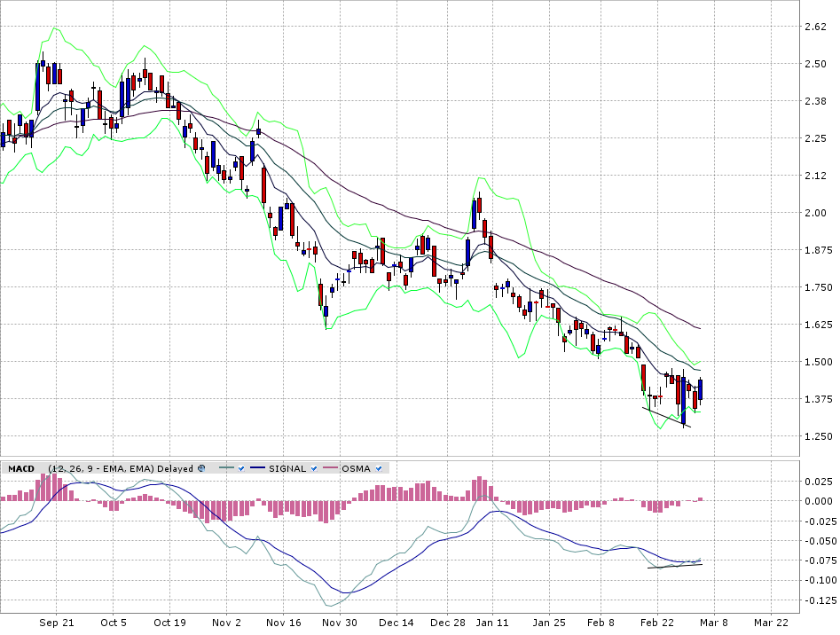
Task: Click the OSMA legend label
Action: pos(357,468)
